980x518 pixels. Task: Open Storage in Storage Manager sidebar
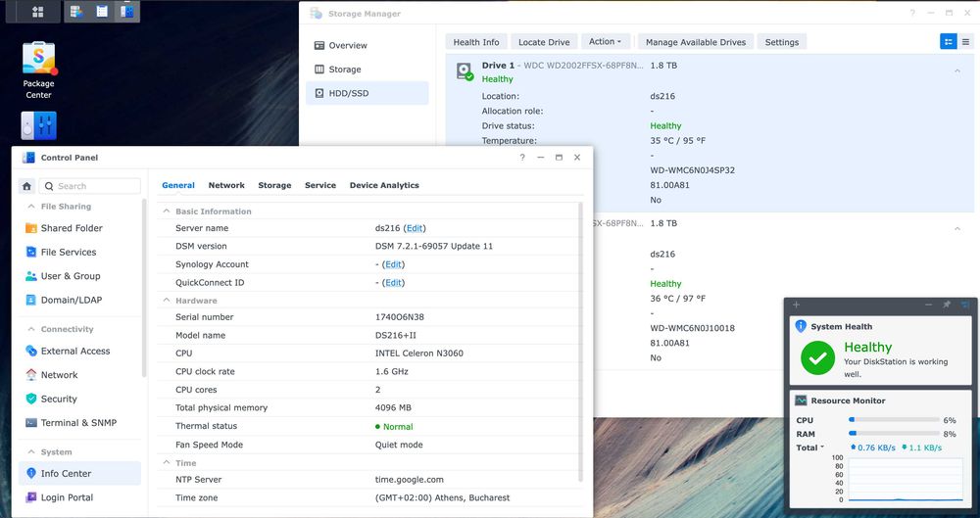pos(367,70)
